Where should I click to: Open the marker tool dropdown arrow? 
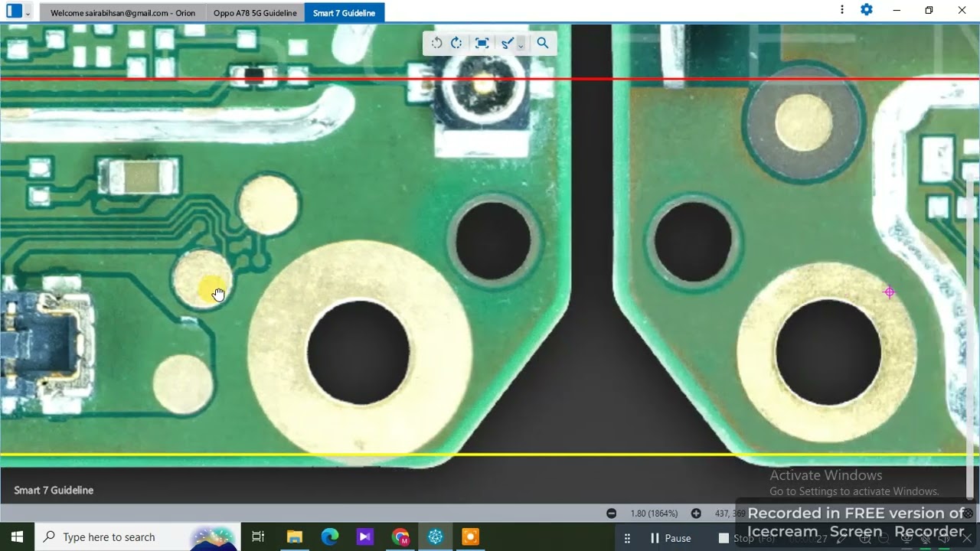(x=521, y=45)
